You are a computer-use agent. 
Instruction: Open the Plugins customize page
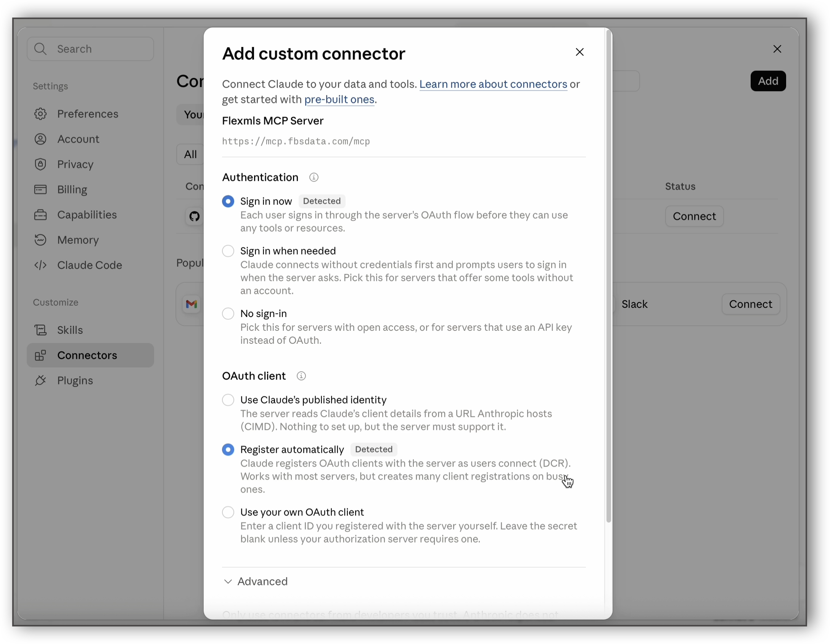[90, 380]
